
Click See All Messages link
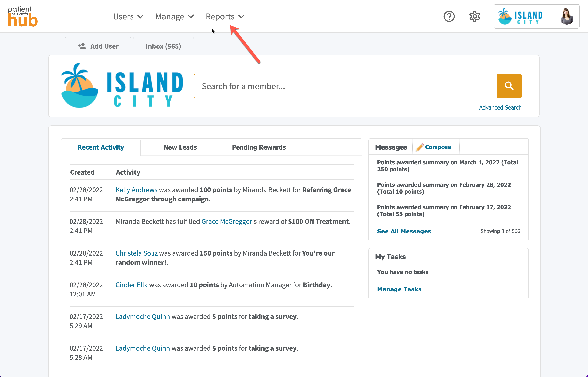pyautogui.click(x=404, y=231)
